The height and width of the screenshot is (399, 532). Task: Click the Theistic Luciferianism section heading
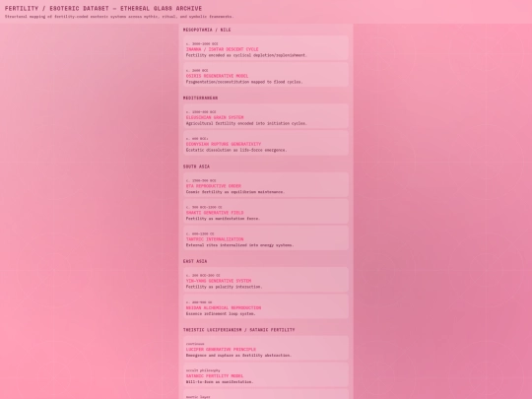pos(239,330)
